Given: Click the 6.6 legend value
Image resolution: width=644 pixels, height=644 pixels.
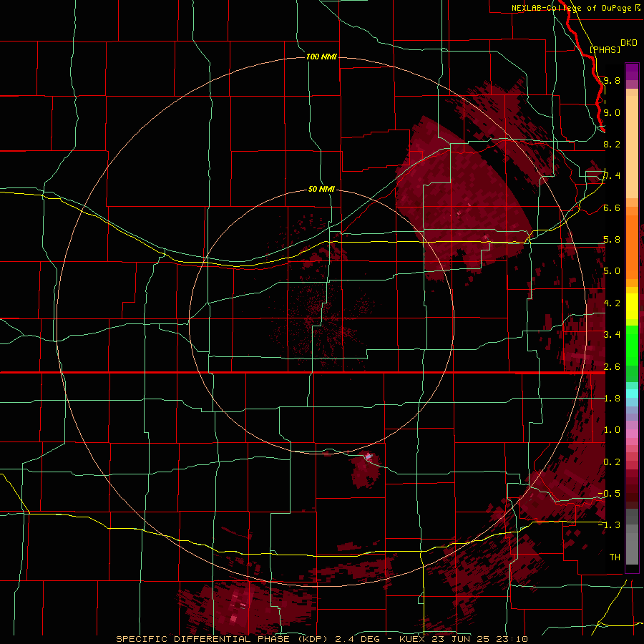Looking at the screenshot, I should pos(612,208).
